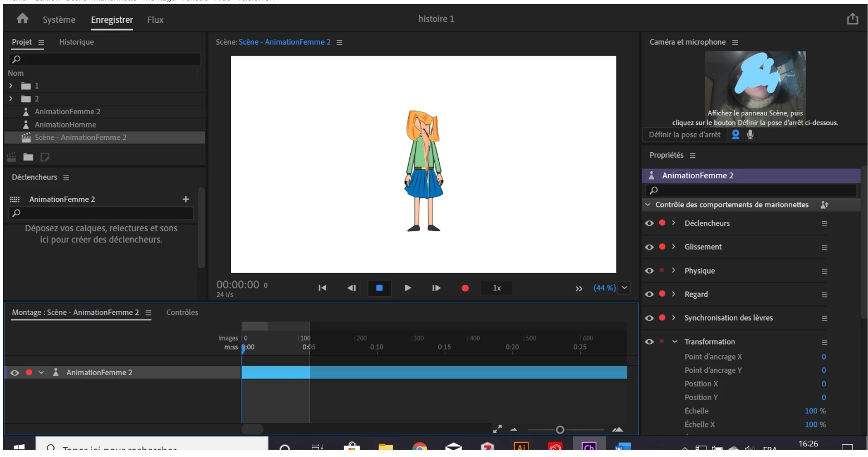This screenshot has height=457, width=868.
Task: Stop playback with the blue square button
Action: point(379,288)
